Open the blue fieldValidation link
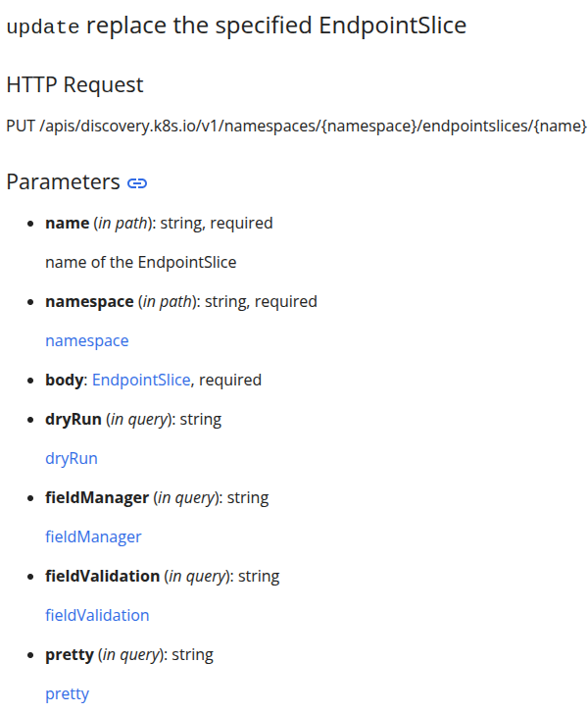The height and width of the screenshot is (714, 588). [x=97, y=615]
